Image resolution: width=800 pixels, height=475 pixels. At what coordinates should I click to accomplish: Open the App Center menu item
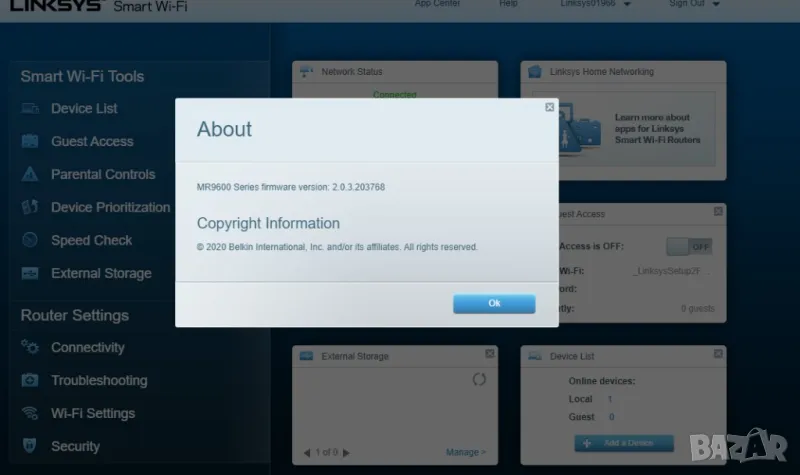pyautogui.click(x=437, y=4)
